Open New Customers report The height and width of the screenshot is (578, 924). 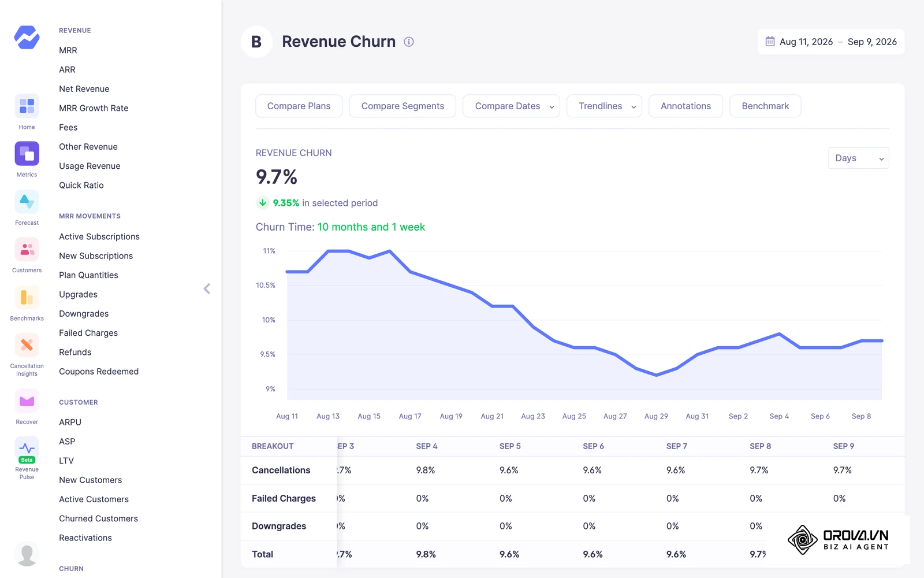(x=91, y=480)
